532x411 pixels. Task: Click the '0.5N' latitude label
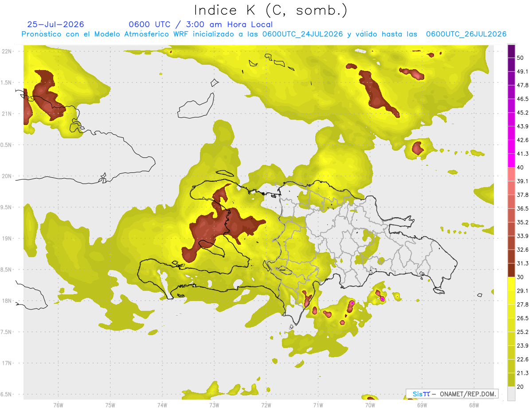pyautogui.click(x=6, y=145)
